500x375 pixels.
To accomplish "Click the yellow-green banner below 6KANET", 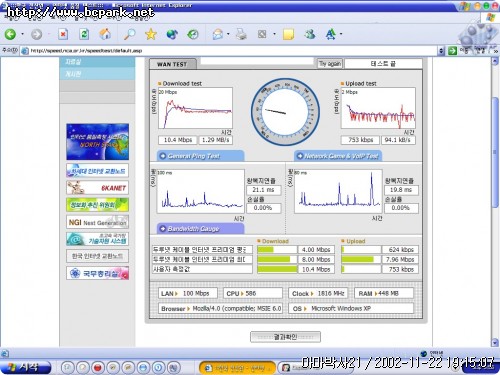I will click(x=97, y=205).
